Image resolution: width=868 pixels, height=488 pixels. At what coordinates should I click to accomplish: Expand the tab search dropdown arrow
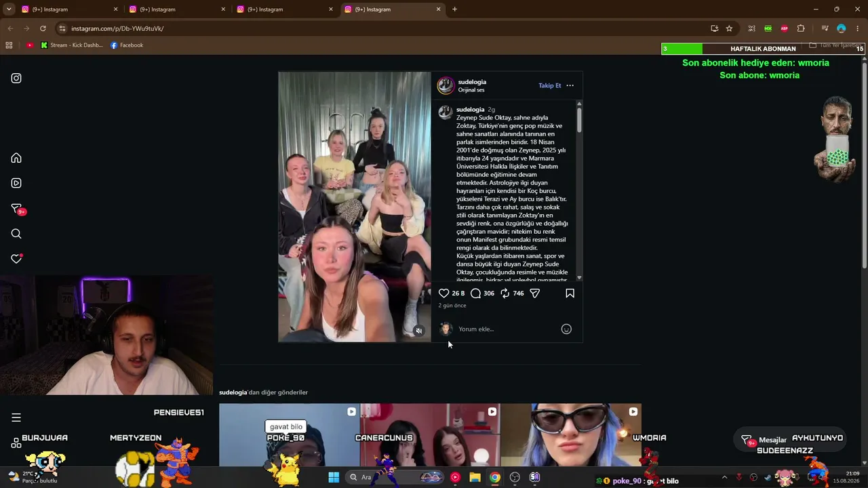[9, 9]
